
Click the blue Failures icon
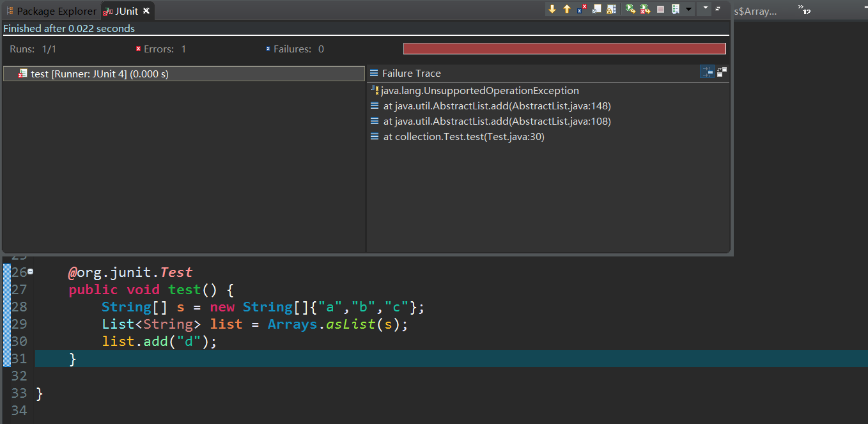pyautogui.click(x=268, y=49)
